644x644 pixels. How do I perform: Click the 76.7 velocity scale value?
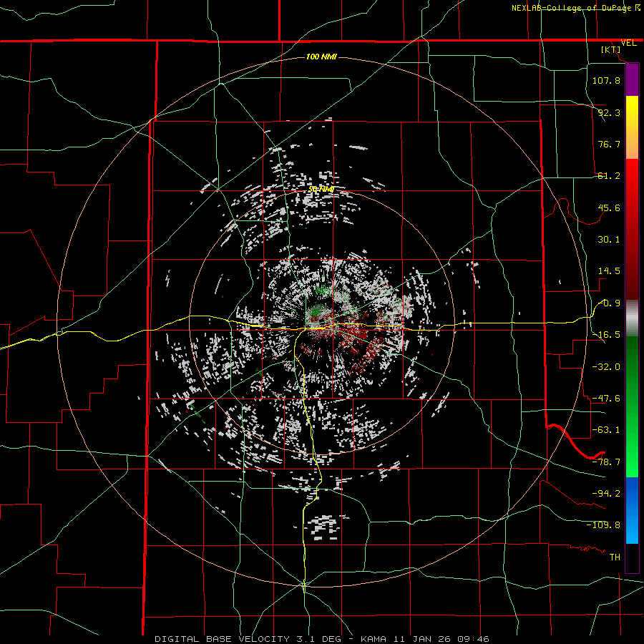click(609, 144)
